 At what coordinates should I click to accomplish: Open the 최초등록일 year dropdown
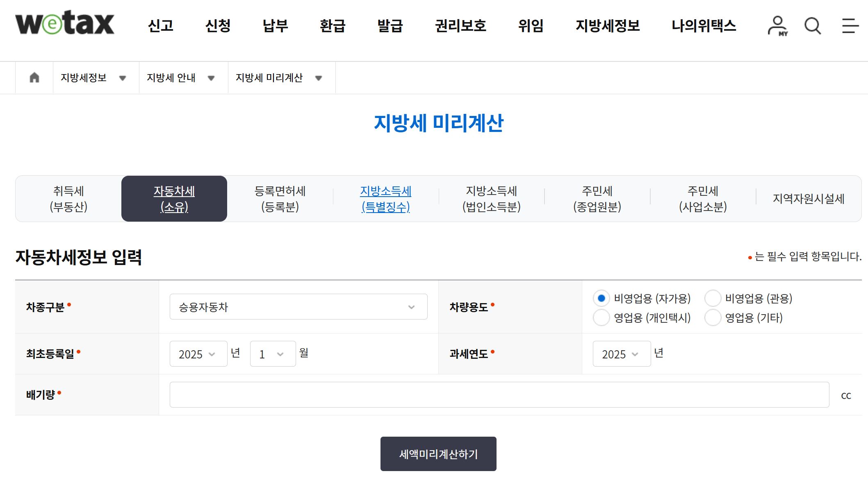[198, 354]
